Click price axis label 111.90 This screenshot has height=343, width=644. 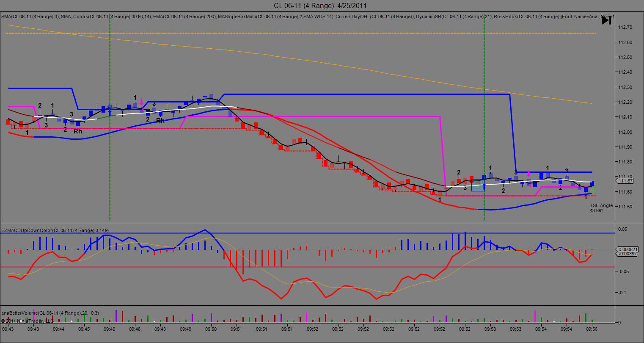tap(625, 147)
